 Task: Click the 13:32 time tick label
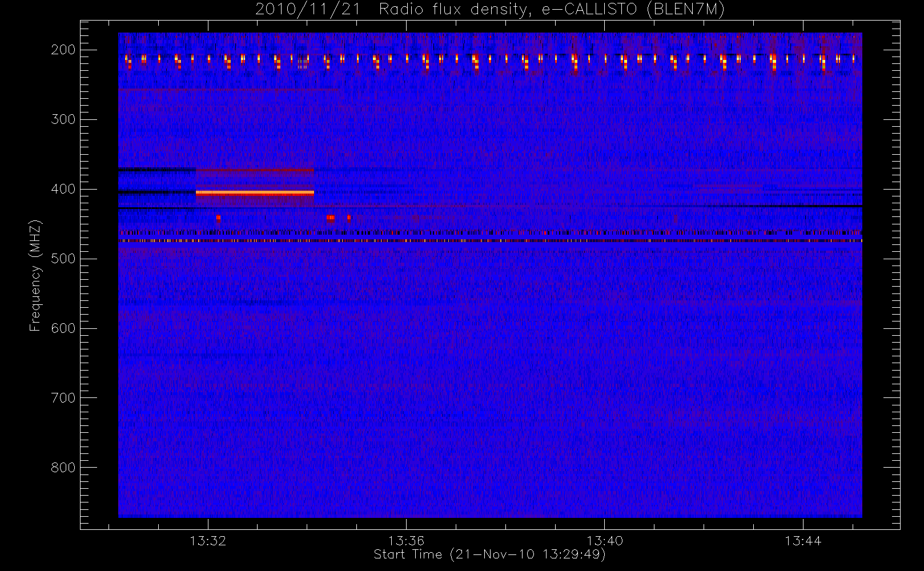(x=208, y=541)
